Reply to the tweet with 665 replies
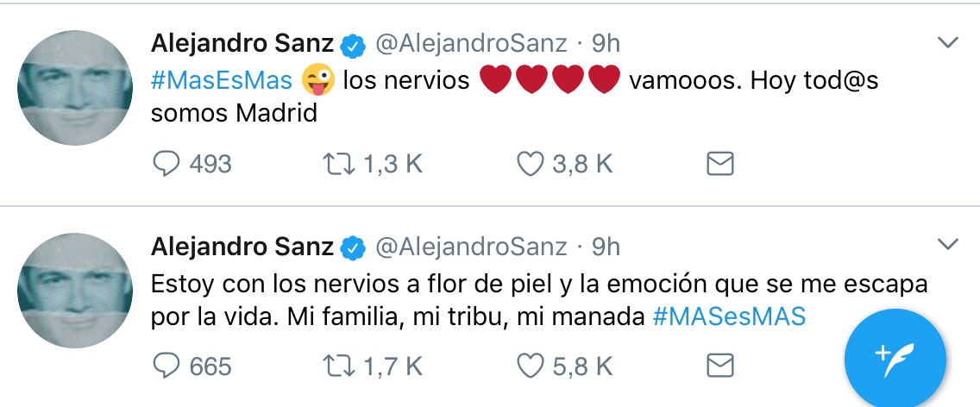Image resolution: width=980 pixels, height=407 pixels. 165,366
